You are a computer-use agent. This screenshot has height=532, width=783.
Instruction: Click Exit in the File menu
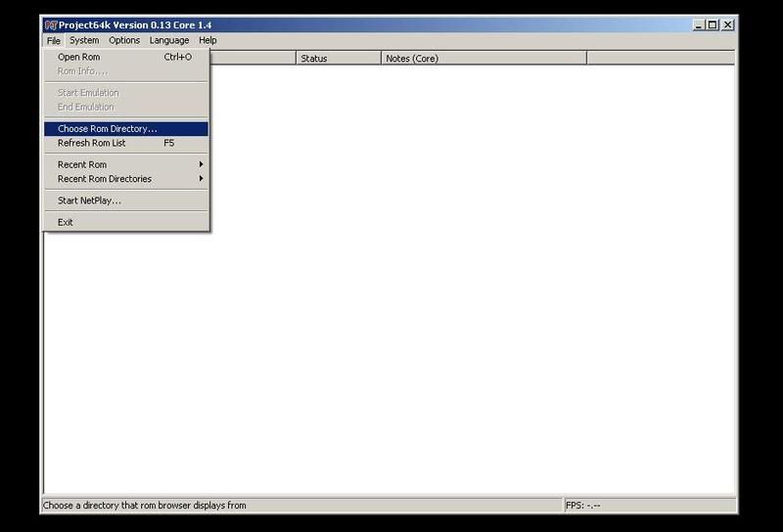tap(126, 223)
